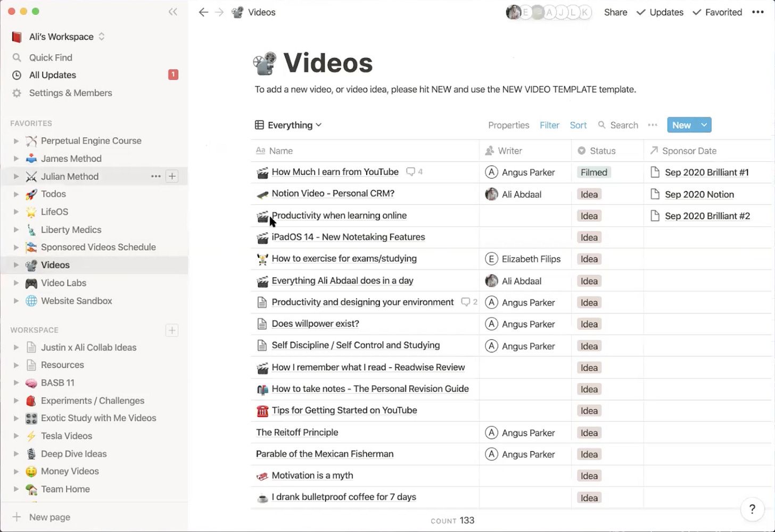The image size is (775, 532).
Task: Open the page options three-dot menu
Action: [757, 12]
